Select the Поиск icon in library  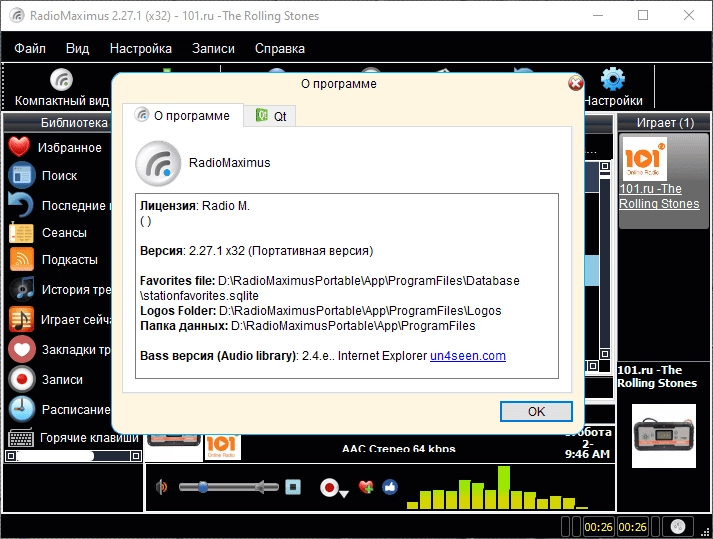point(21,175)
